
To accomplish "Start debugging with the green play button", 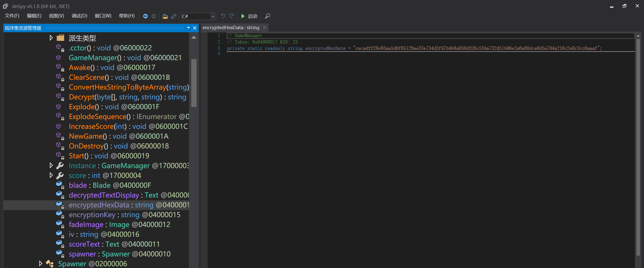I will coord(243,16).
